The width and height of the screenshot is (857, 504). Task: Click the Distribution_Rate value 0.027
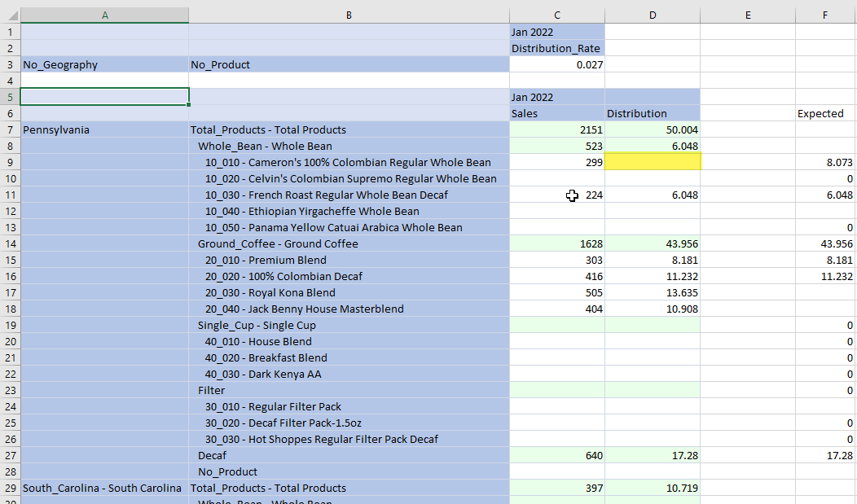(x=557, y=64)
